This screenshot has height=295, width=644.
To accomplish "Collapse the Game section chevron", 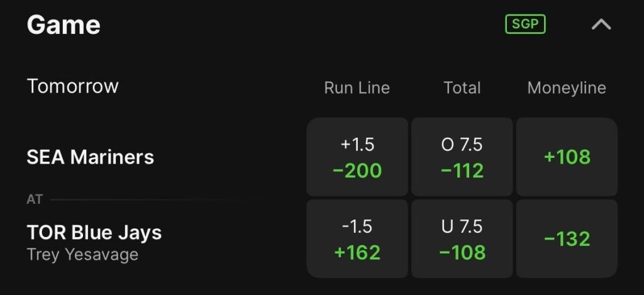I will point(601,25).
